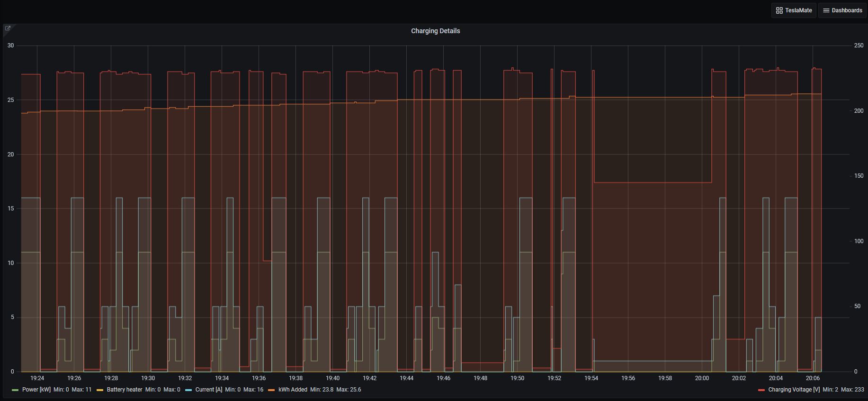Click the left axis value 30

click(x=10, y=46)
